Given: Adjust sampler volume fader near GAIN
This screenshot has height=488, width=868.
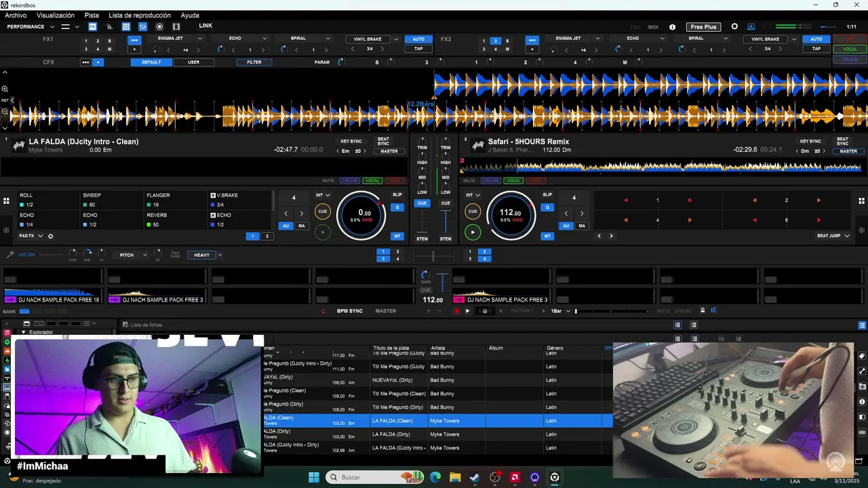Looking at the screenshot, I should coord(441,283).
